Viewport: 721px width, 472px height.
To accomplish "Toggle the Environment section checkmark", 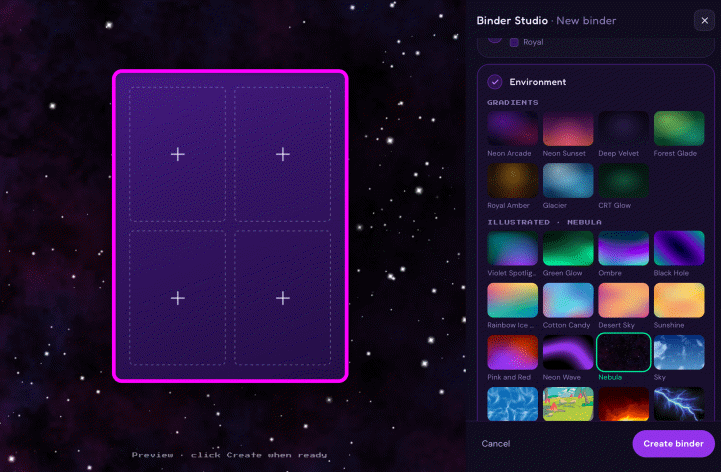I will [x=495, y=82].
